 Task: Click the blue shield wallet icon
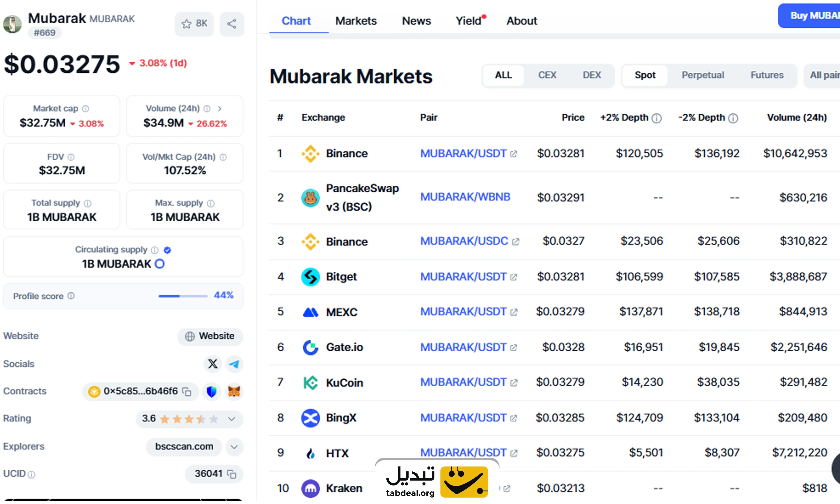click(212, 392)
